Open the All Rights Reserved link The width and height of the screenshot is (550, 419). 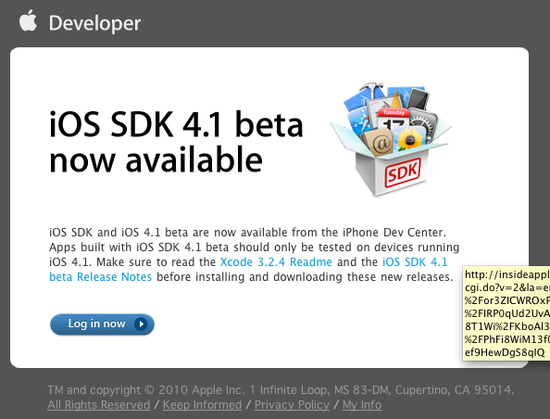(x=99, y=405)
